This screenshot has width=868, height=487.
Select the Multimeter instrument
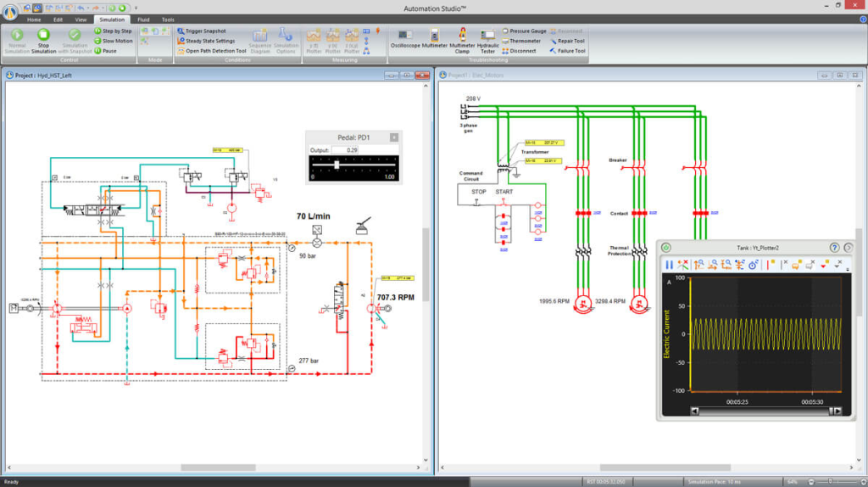(435, 39)
